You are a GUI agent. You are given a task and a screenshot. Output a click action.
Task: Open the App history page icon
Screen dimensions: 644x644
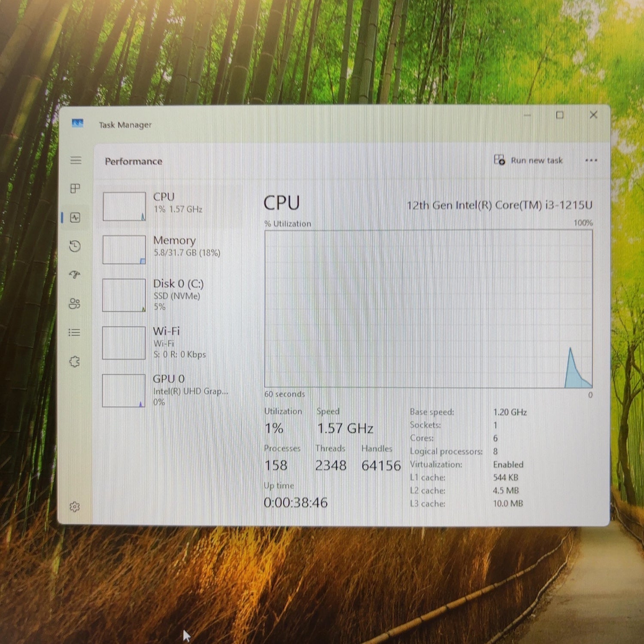[x=75, y=246]
